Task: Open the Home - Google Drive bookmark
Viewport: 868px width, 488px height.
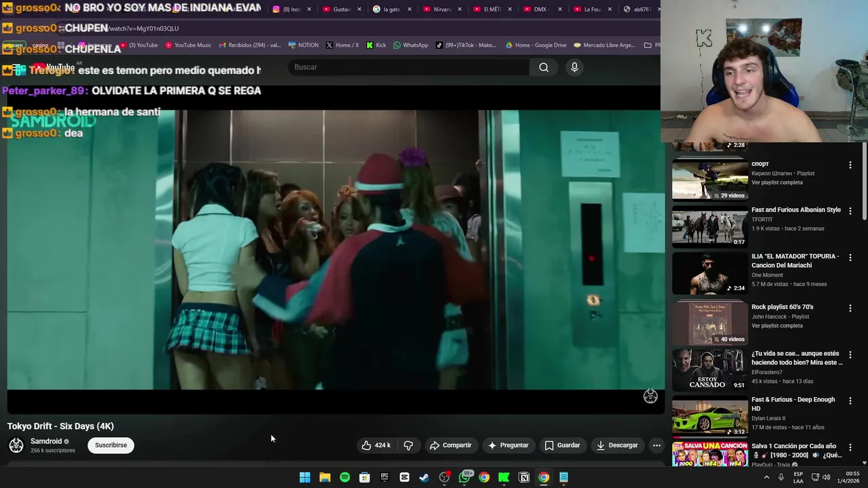Action: tap(536, 45)
